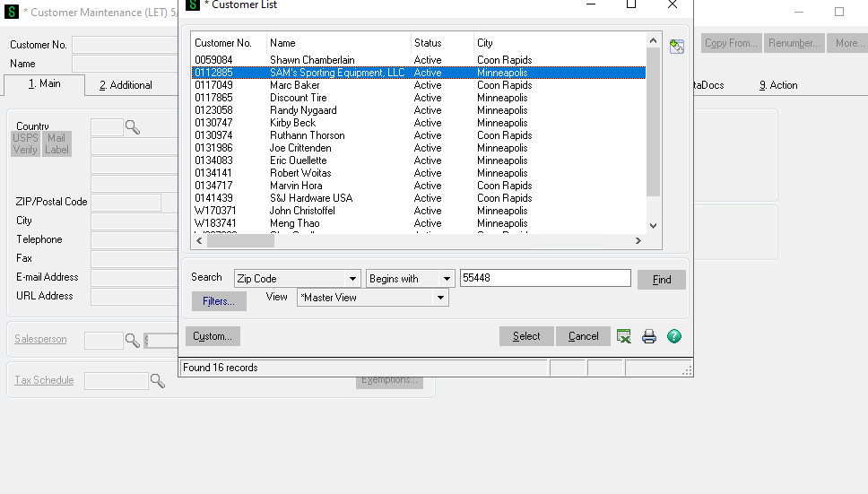The height and width of the screenshot is (494, 868).
Task: Switch to the 2. Additional tab
Action: (x=126, y=85)
